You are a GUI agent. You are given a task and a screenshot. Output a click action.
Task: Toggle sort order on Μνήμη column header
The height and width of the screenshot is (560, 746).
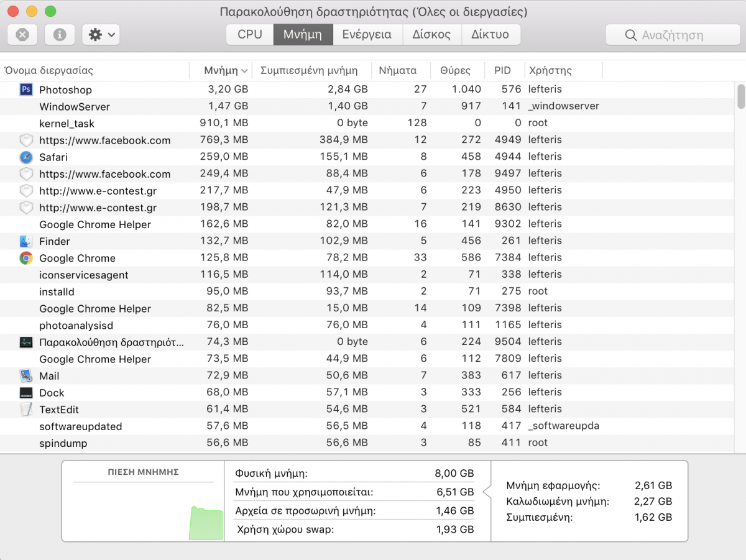[221, 70]
